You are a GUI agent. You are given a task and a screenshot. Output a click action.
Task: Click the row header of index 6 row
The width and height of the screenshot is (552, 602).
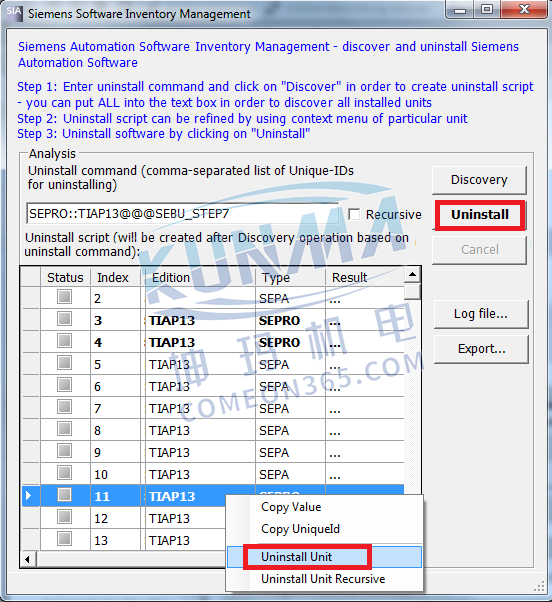click(x=31, y=386)
